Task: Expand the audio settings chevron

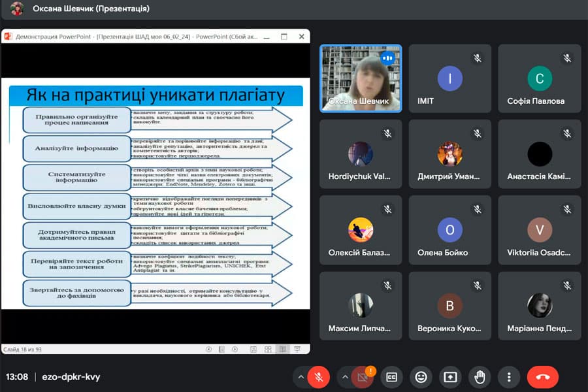Action: point(301,377)
